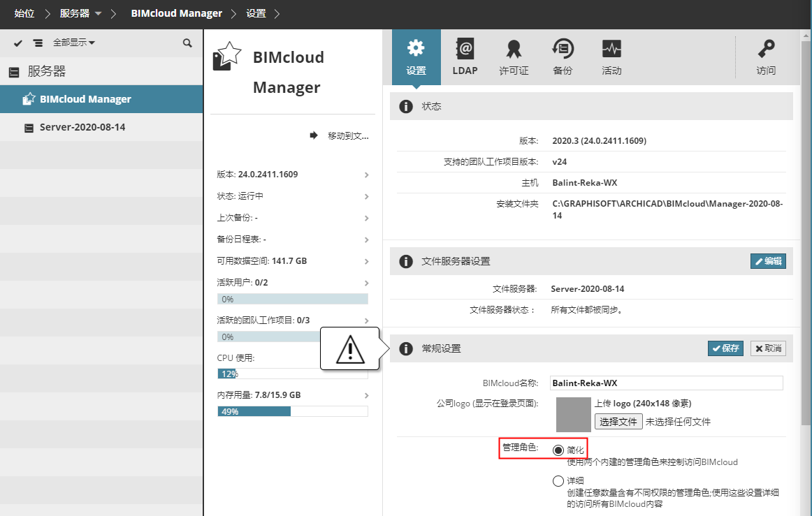This screenshot has height=516, width=812.
Task: Click the 取消 cancel button
Action: click(x=768, y=348)
